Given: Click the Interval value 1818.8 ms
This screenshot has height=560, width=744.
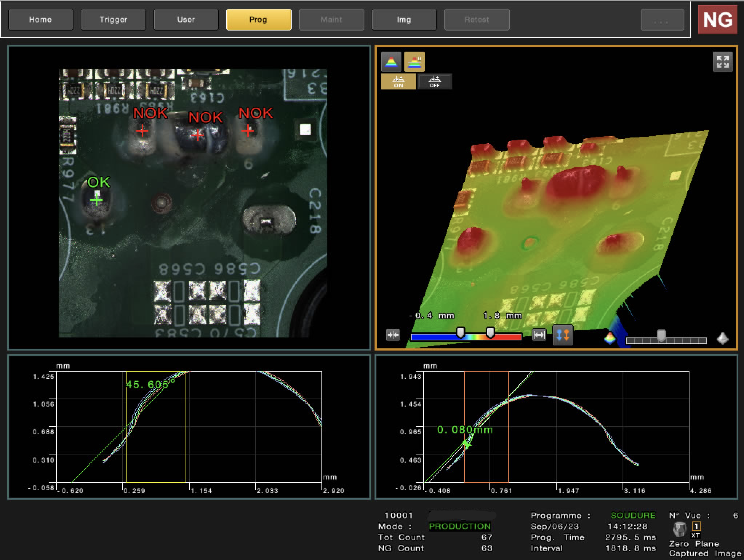Looking at the screenshot, I should pyautogui.click(x=631, y=548).
